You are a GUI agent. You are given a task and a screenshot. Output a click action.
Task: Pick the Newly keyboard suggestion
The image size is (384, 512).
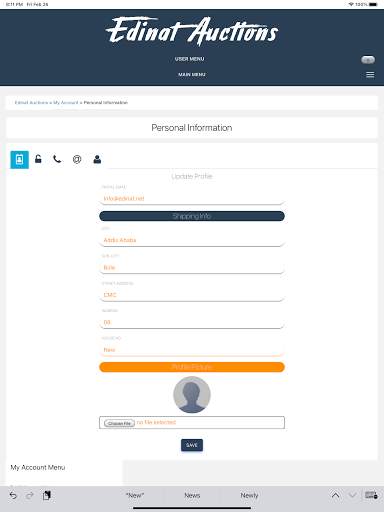[x=249, y=496]
